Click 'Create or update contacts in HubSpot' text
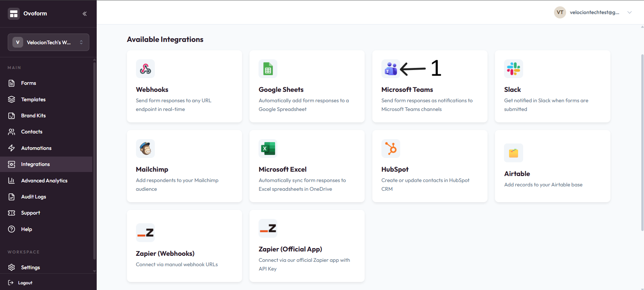Screen dimensions: 644x290 (425, 185)
